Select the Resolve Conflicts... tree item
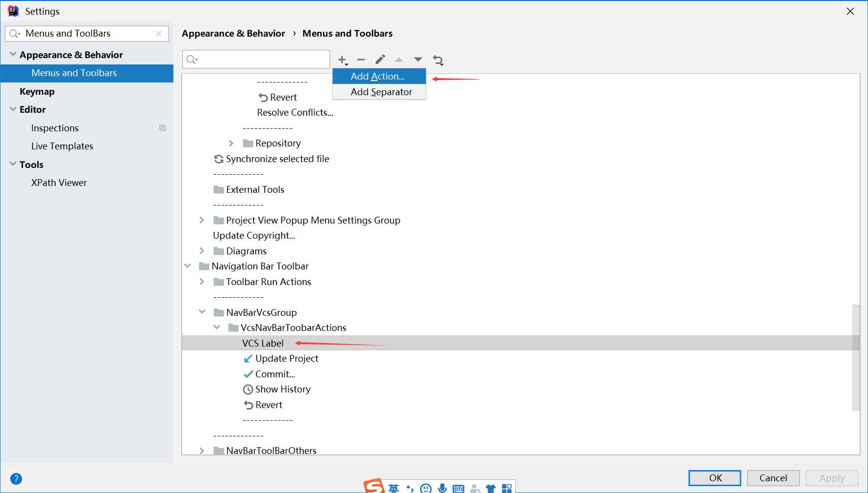 (x=295, y=112)
